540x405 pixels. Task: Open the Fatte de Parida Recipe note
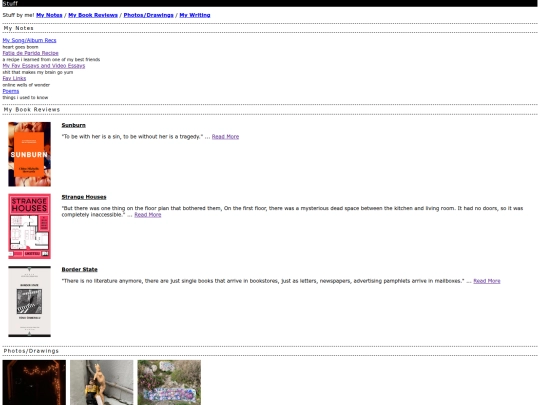30,53
